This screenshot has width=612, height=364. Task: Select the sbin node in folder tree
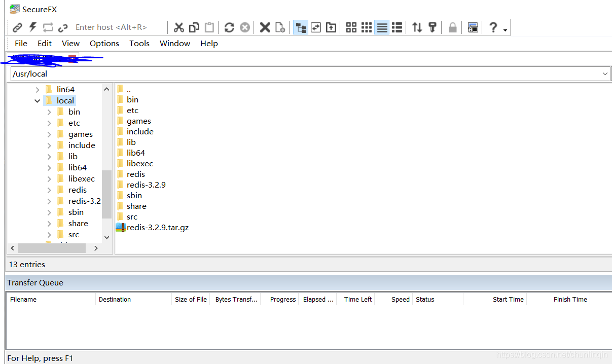coord(76,212)
